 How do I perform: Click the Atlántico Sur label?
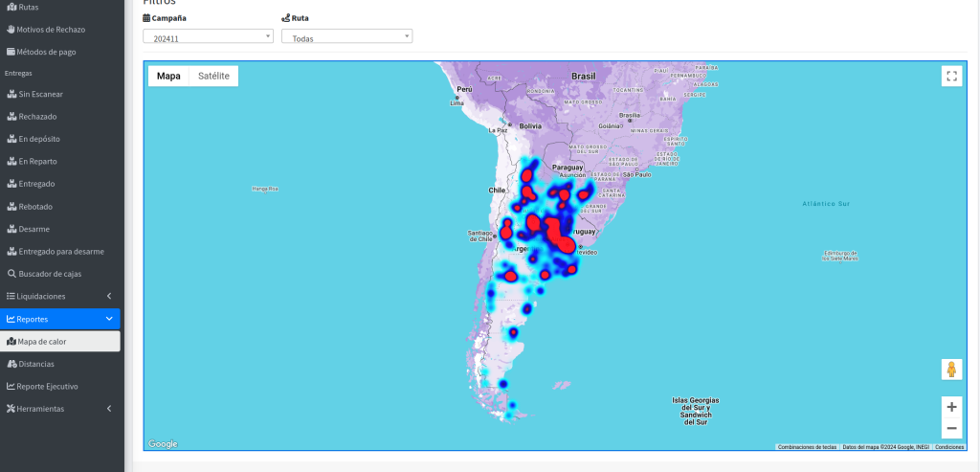pos(826,204)
